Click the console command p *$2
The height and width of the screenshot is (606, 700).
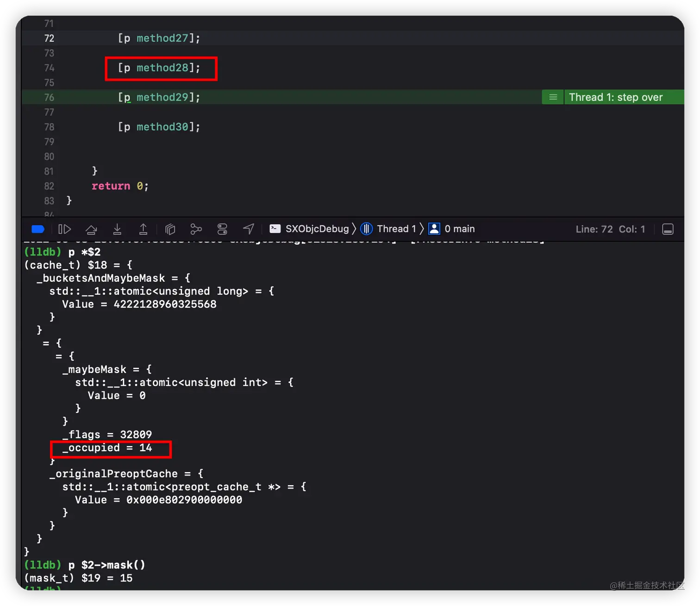(84, 252)
